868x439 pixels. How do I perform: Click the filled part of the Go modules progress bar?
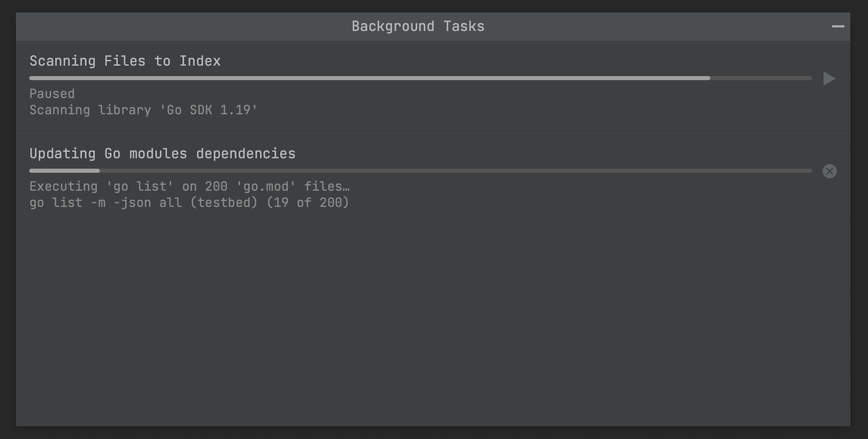pos(64,171)
